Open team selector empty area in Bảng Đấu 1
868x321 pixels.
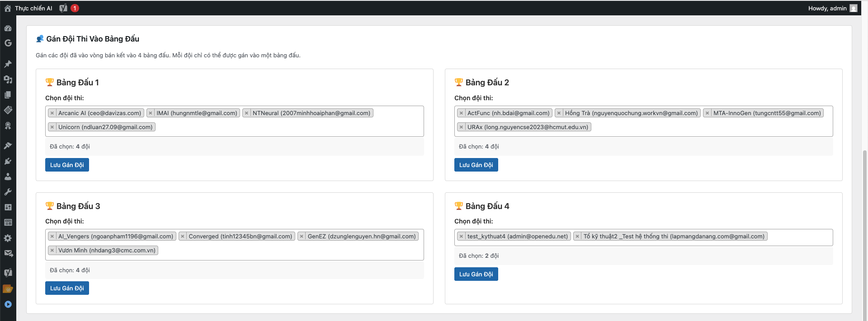(289, 127)
